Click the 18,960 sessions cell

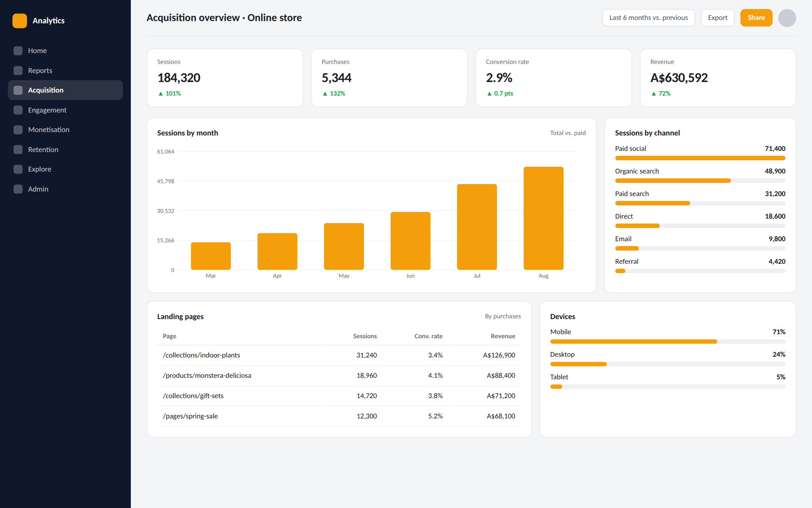[367, 376]
